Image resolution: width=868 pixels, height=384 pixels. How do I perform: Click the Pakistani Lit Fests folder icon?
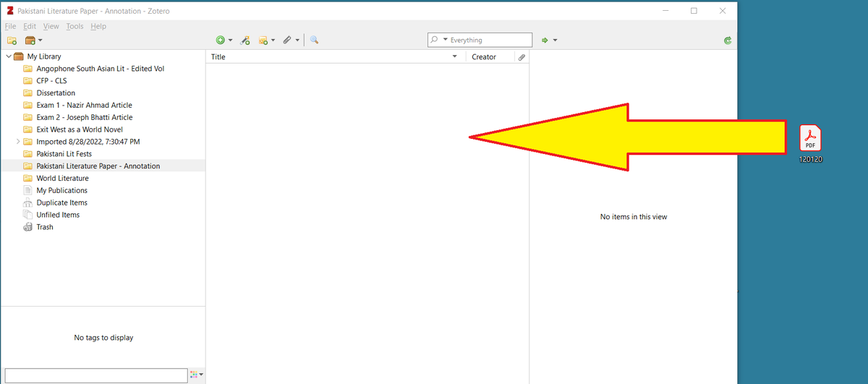pos(28,154)
